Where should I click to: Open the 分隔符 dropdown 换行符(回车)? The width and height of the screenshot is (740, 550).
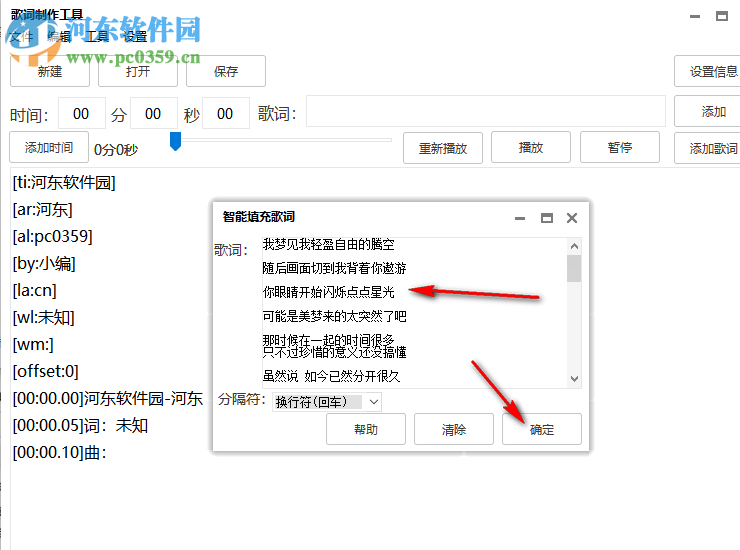tap(327, 402)
